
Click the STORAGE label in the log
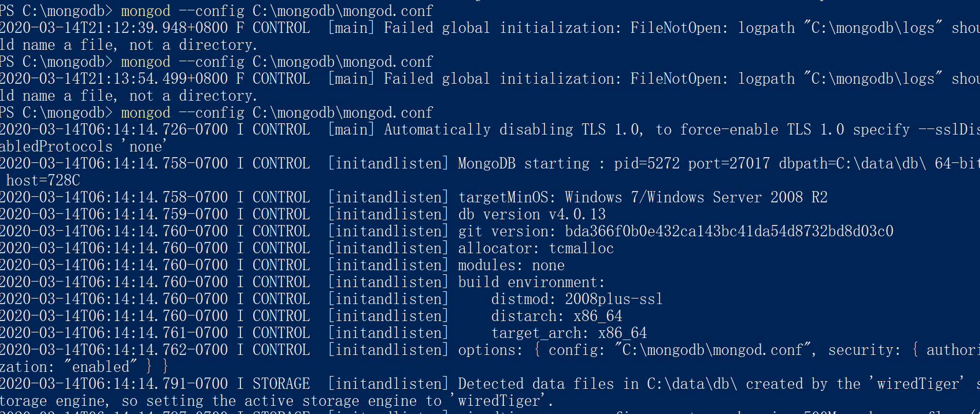pos(281,384)
